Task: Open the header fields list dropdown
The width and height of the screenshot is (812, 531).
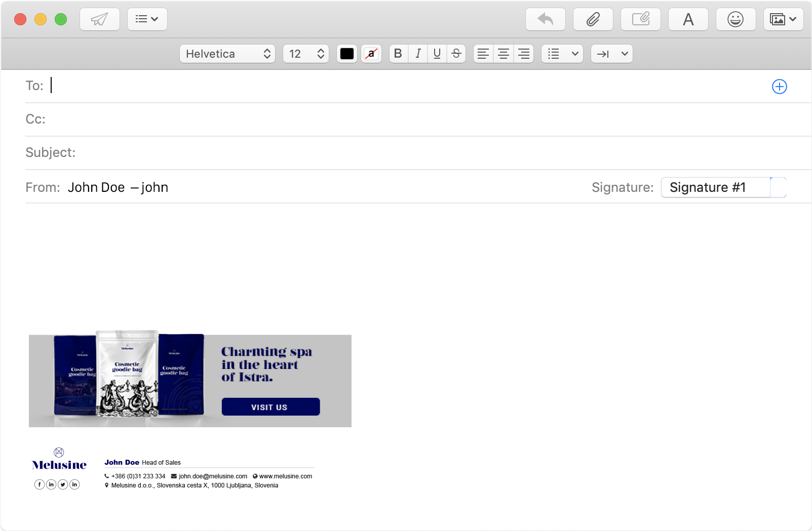Action: click(147, 19)
